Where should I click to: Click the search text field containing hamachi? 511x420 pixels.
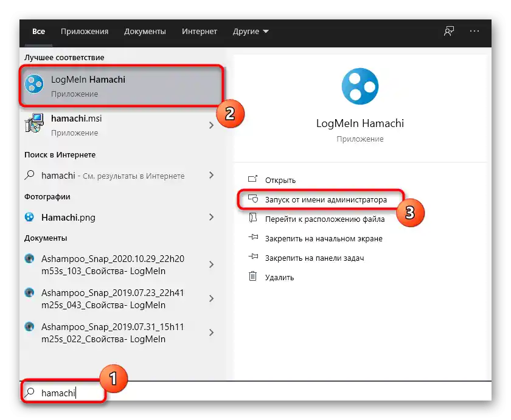(243, 393)
